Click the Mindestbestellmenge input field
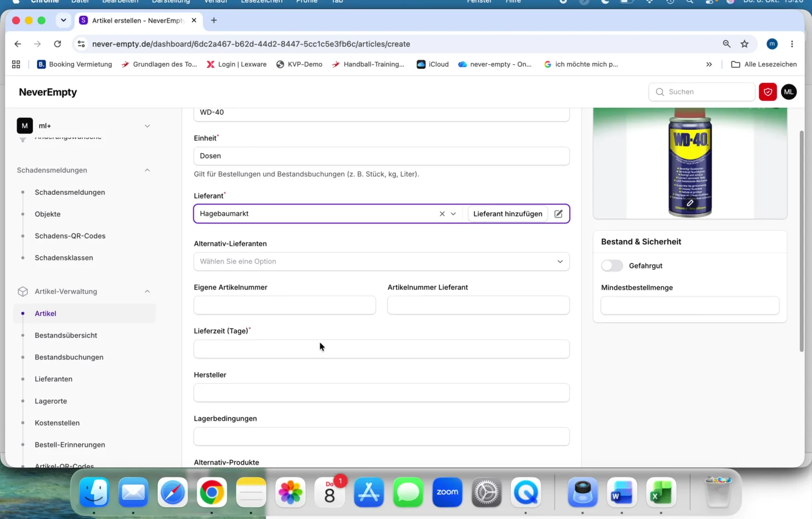Screen dimensions: 812x519 tap(690, 305)
